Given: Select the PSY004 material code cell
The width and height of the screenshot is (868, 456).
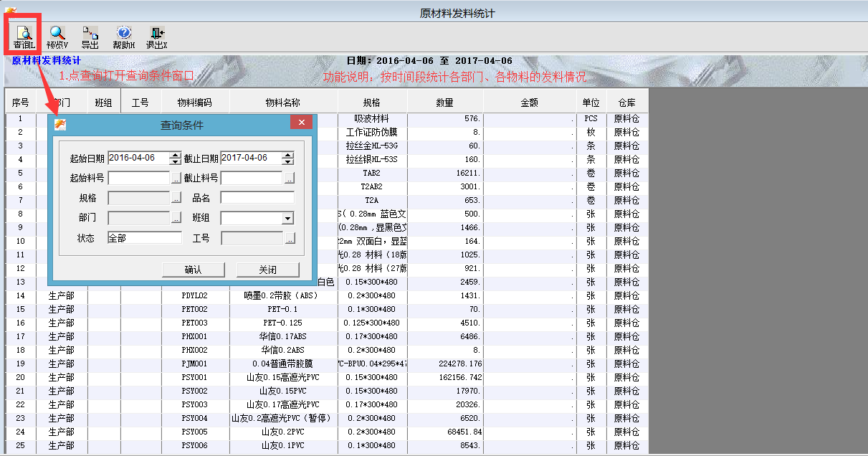Looking at the screenshot, I should (194, 418).
